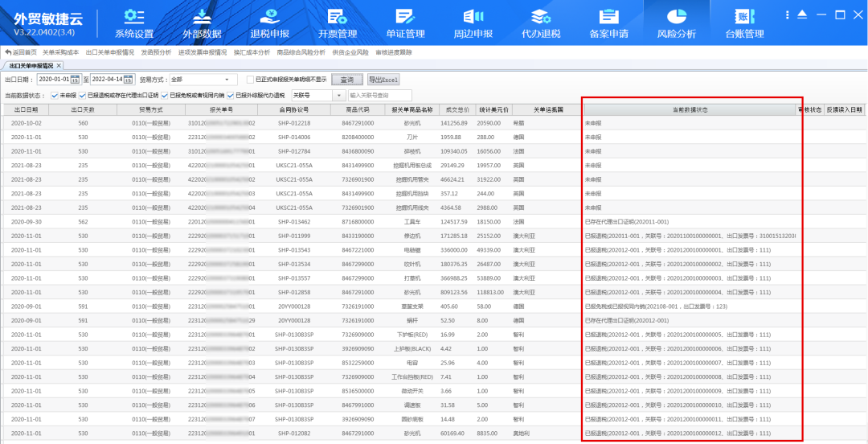Image resolution: width=868 pixels, height=444 pixels.
Task: Expand the 关联号 search type dropdown
Action: click(x=339, y=96)
